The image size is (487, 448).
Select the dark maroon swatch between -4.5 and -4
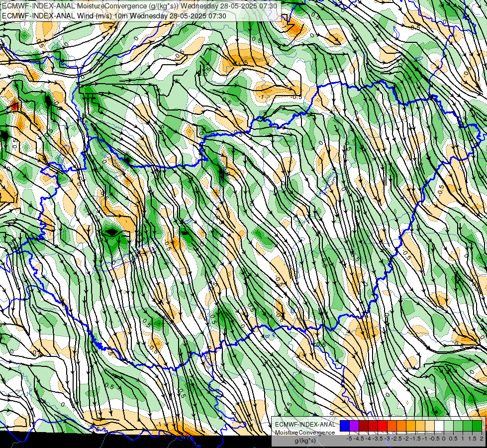tap(364, 426)
